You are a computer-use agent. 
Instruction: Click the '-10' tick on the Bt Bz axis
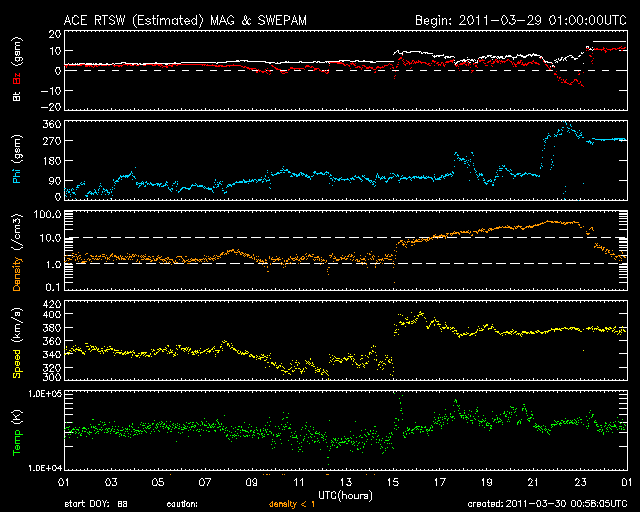(x=51, y=91)
